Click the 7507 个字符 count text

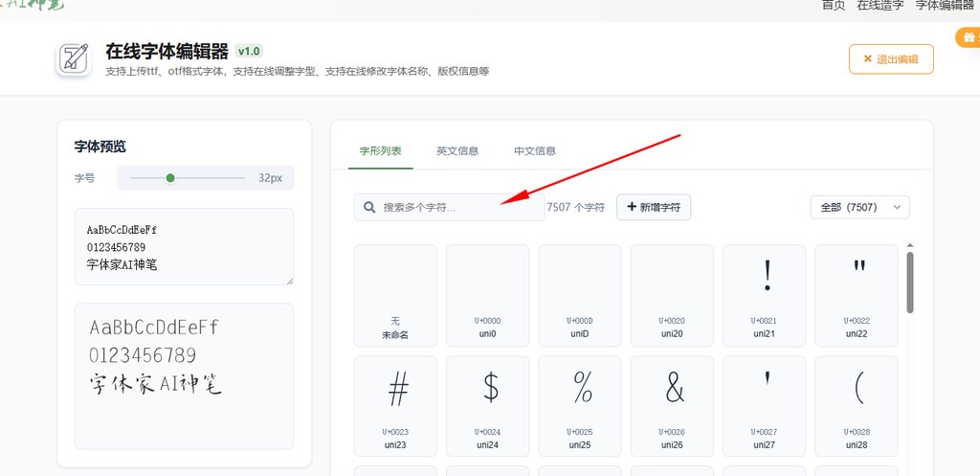(575, 207)
